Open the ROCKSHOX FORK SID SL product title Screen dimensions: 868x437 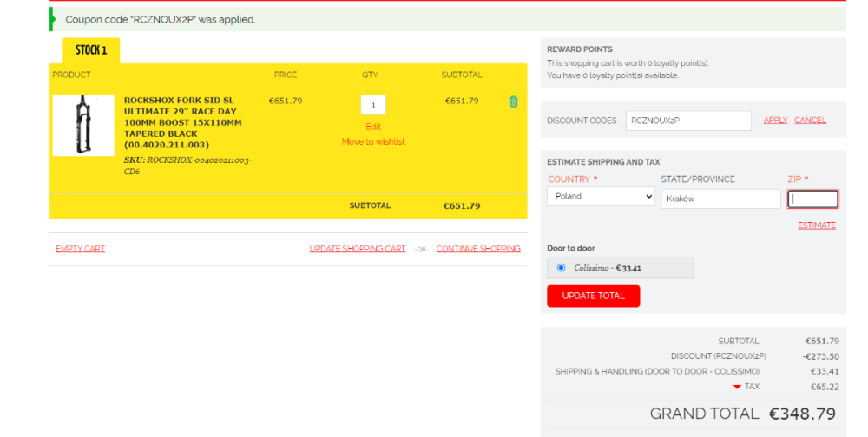click(x=182, y=122)
